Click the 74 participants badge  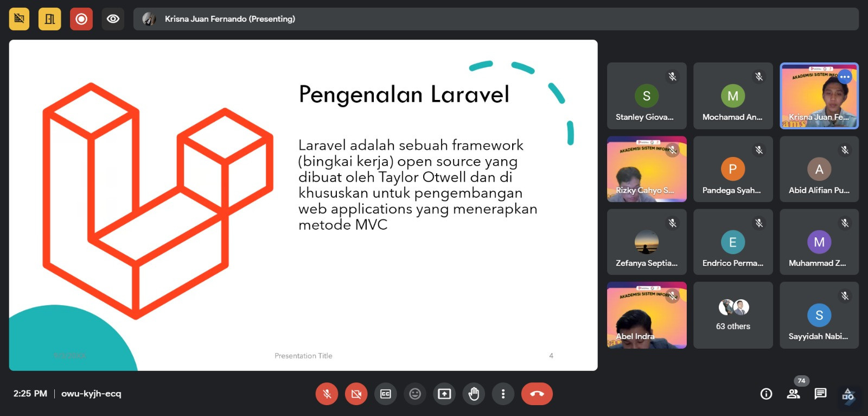801,381
